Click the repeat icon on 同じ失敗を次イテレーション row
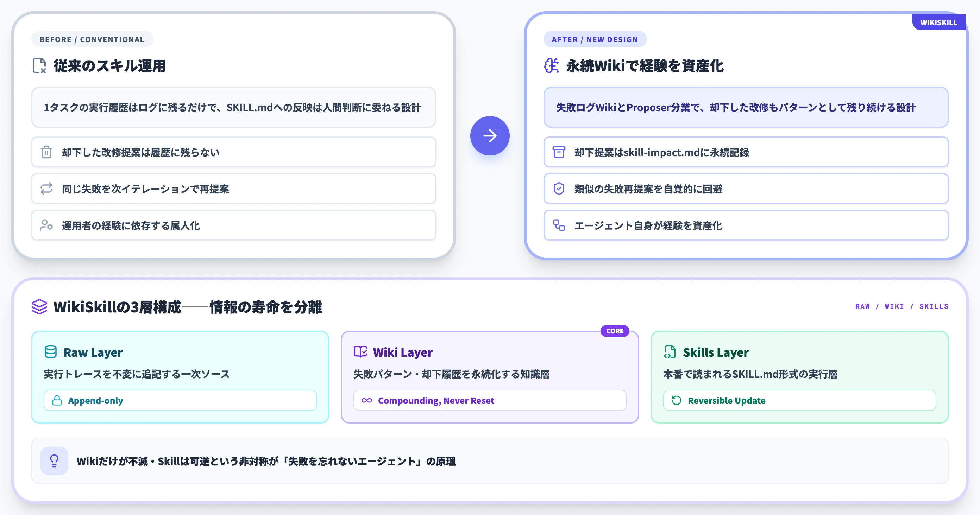 (46, 189)
